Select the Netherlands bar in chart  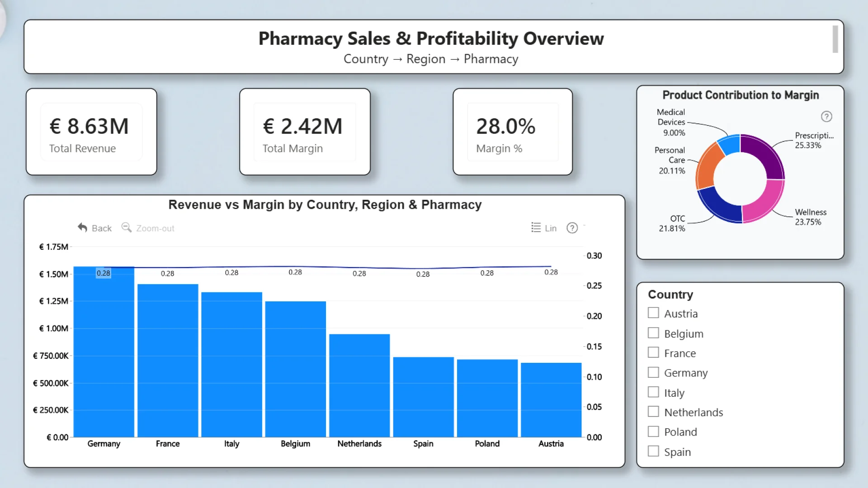(359, 385)
